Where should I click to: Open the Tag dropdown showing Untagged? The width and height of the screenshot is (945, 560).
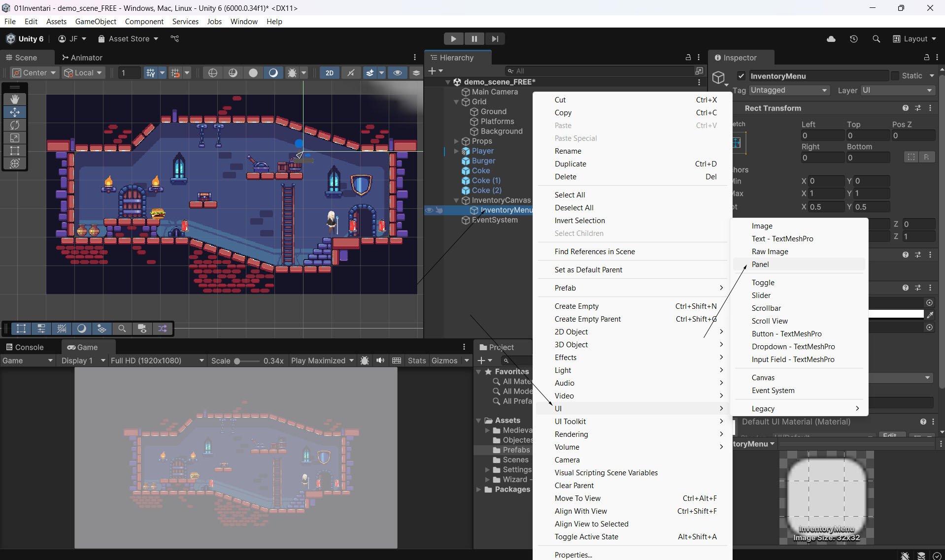[789, 90]
